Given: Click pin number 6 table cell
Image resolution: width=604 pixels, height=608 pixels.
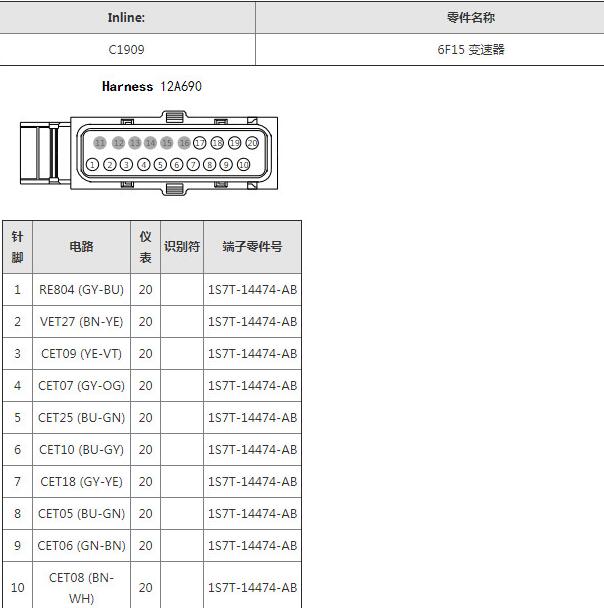Looking at the screenshot, I should click(x=17, y=449).
